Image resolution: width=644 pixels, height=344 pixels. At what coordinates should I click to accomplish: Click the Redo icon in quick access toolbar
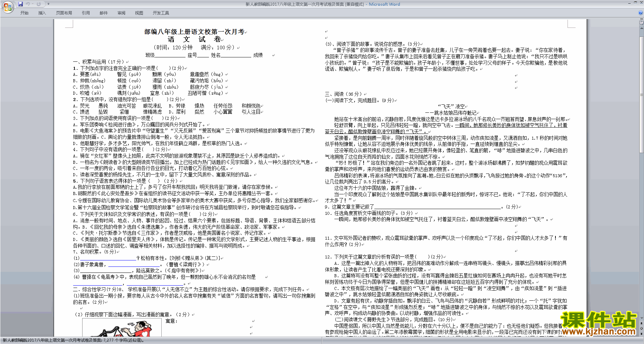[x=39, y=4]
